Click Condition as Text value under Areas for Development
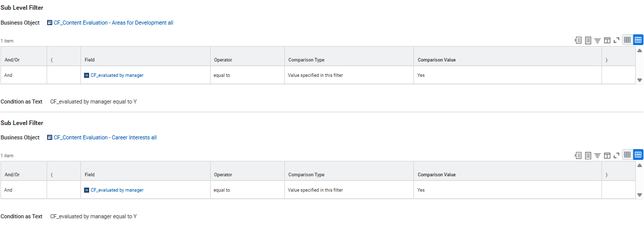Image resolution: width=644 pixels, height=226 pixels. point(93,101)
